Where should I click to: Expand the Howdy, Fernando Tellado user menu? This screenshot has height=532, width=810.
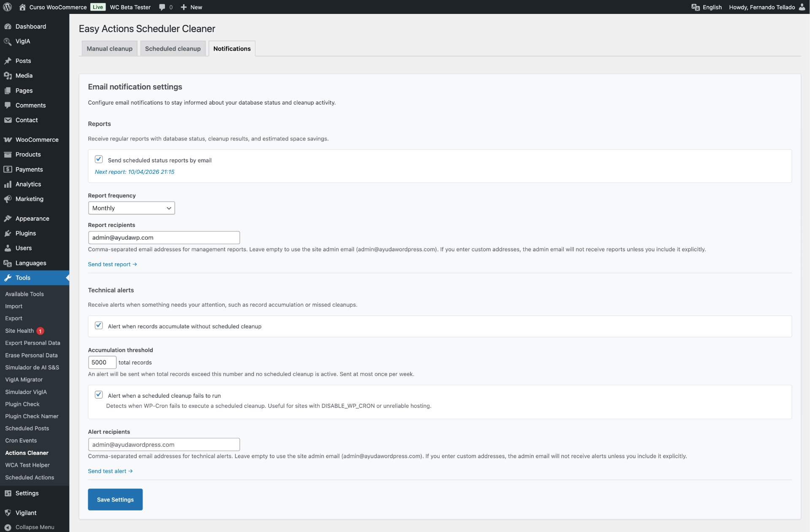[x=767, y=7]
